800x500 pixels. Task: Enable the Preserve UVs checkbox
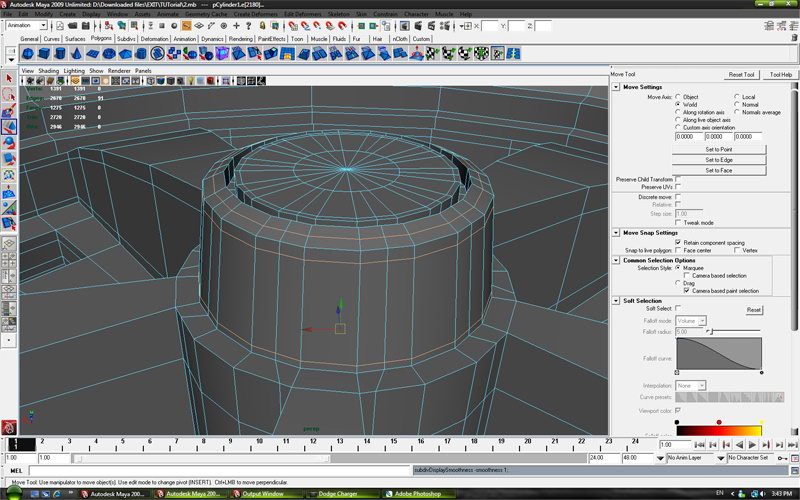pos(678,187)
